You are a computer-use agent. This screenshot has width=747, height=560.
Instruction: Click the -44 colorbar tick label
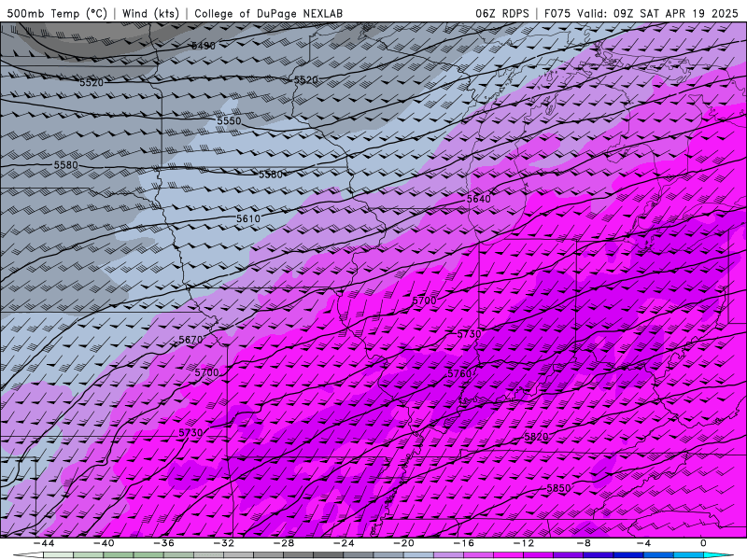click(44, 543)
